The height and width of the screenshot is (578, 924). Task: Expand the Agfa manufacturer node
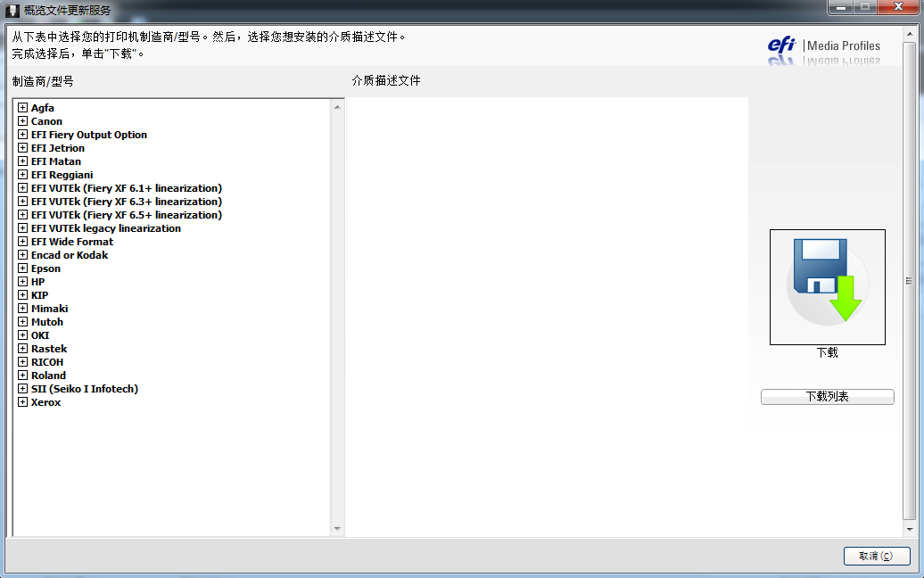coord(22,107)
